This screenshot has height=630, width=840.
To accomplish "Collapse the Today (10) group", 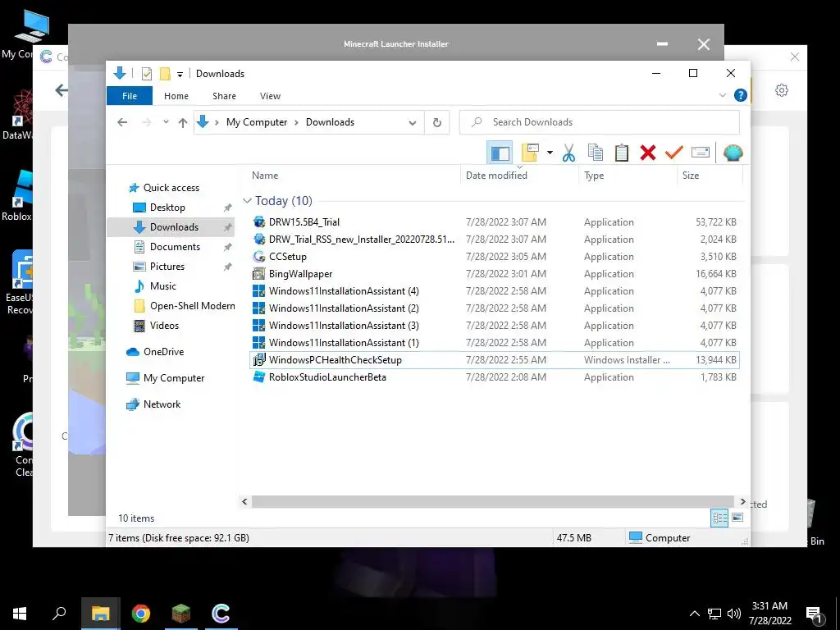I will (247, 201).
